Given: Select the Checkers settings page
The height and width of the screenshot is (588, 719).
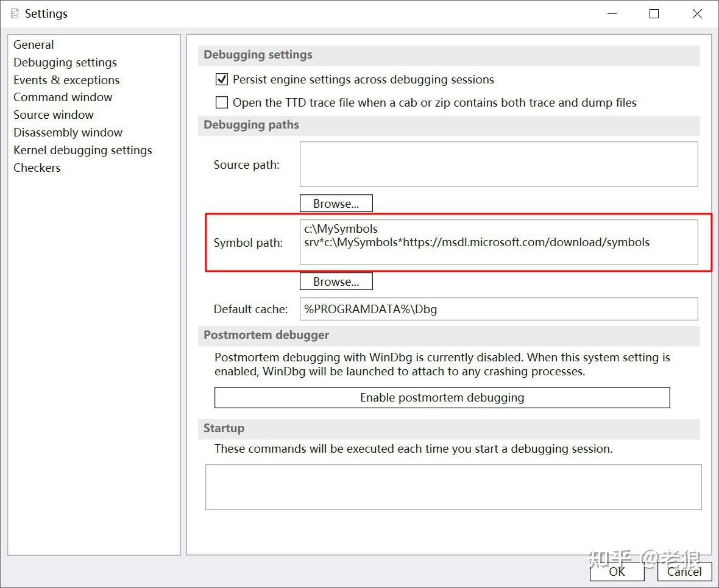Looking at the screenshot, I should [37, 168].
